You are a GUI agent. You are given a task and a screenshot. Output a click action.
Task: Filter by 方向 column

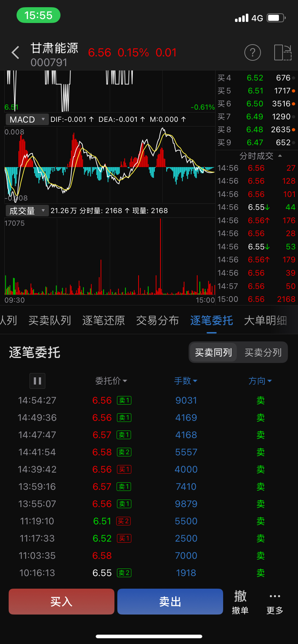pyautogui.click(x=260, y=381)
